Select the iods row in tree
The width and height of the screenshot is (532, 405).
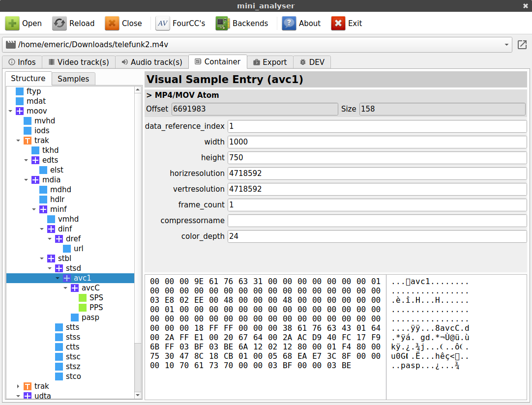coord(70,131)
